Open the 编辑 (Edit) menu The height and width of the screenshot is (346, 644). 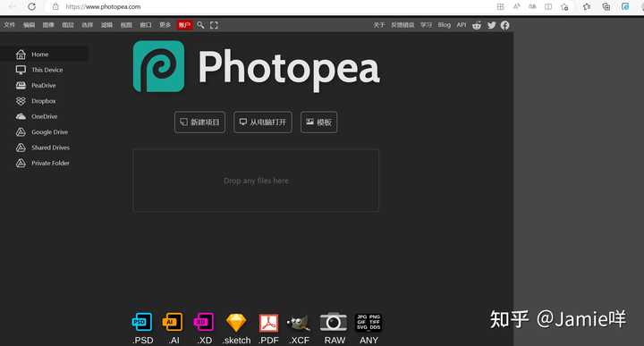[x=29, y=25]
